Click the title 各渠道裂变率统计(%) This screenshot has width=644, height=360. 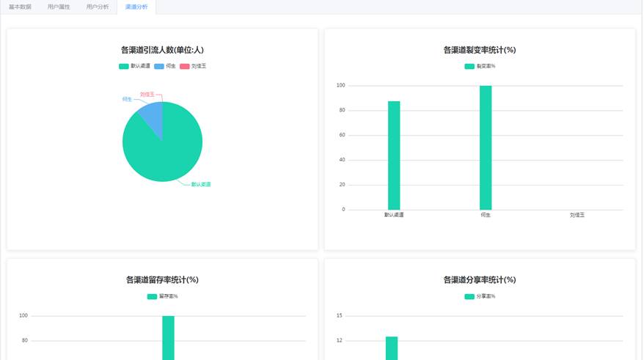click(x=480, y=50)
